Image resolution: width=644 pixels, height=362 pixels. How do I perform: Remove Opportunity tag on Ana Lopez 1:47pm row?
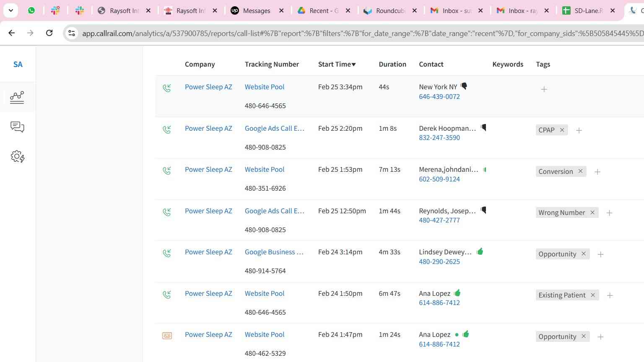(x=584, y=336)
